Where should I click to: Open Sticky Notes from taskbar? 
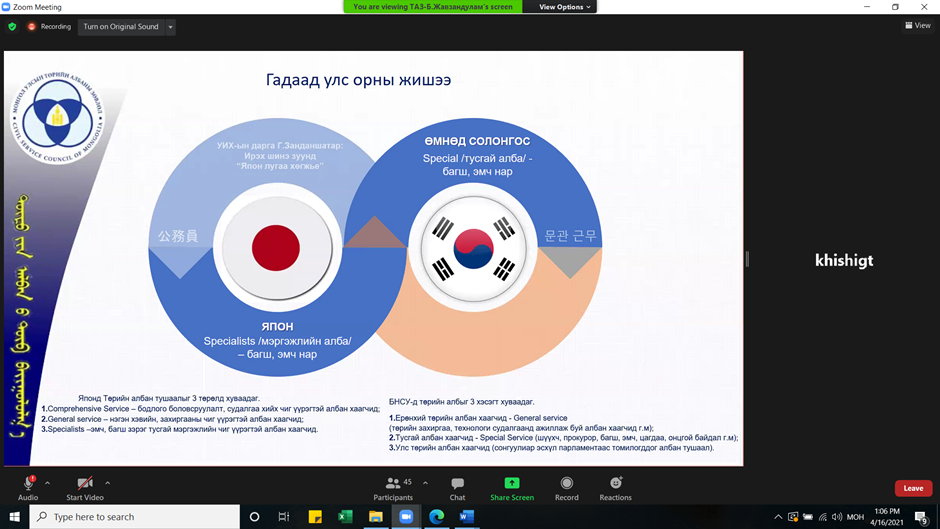(x=315, y=516)
